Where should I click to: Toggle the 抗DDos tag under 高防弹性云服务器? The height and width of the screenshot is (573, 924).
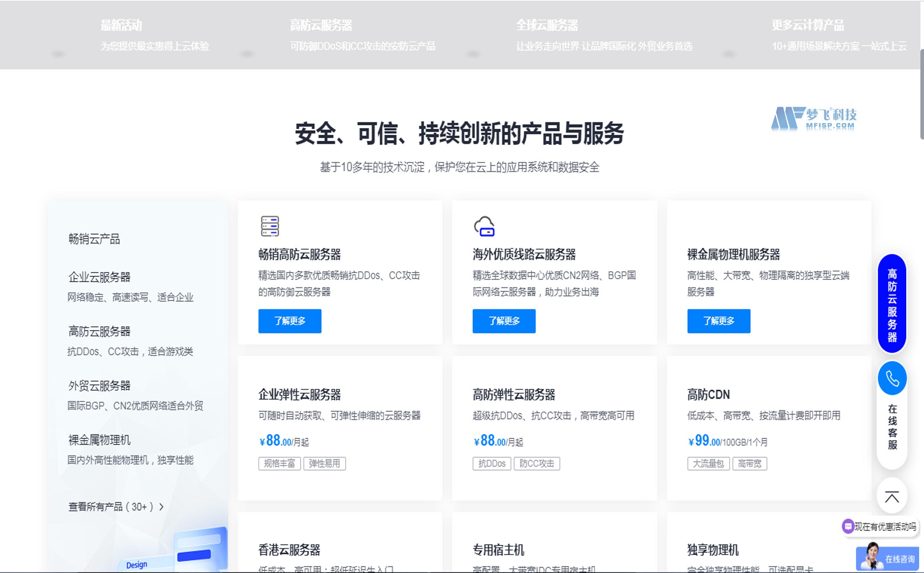[x=492, y=463]
